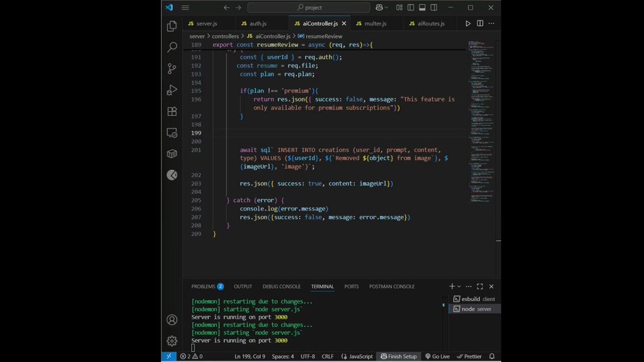Open the Remote Explorer view

[x=172, y=132]
